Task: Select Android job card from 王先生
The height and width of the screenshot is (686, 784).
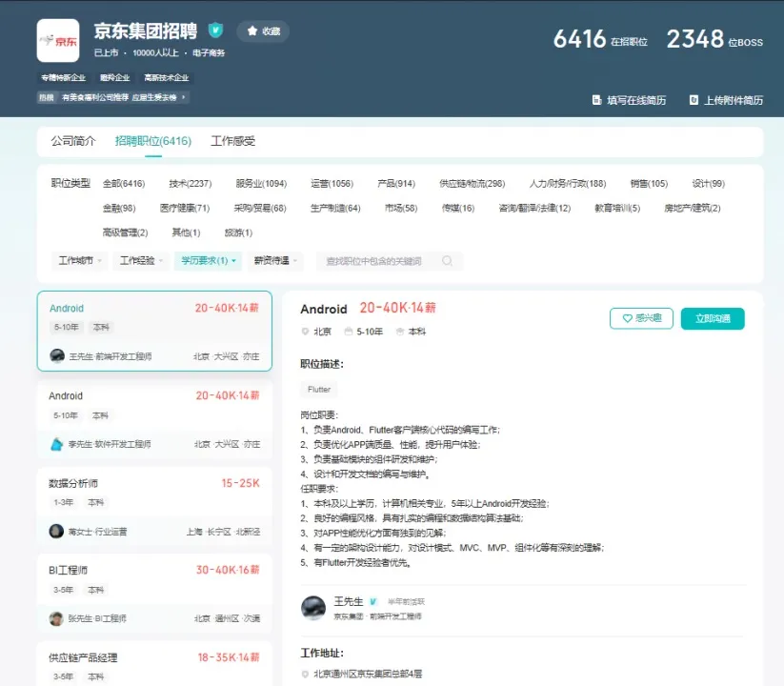Action: click(x=154, y=331)
